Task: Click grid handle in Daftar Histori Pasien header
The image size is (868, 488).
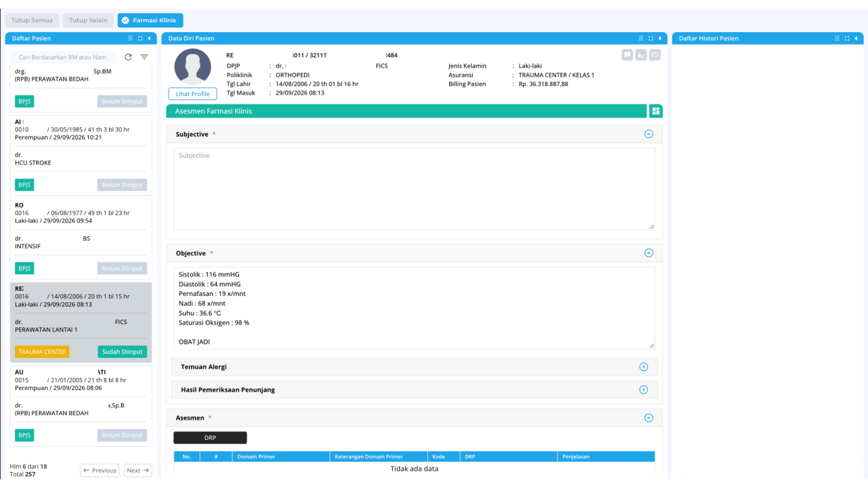Action: [x=837, y=38]
